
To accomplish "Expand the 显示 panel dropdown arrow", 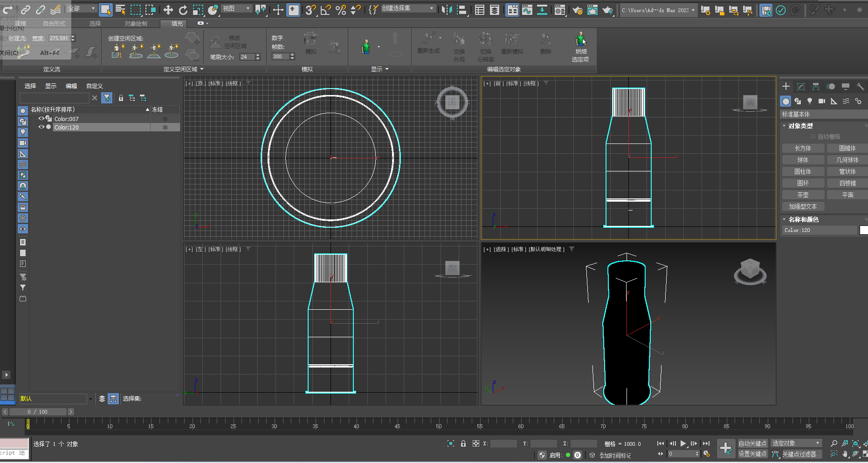I will tap(387, 69).
